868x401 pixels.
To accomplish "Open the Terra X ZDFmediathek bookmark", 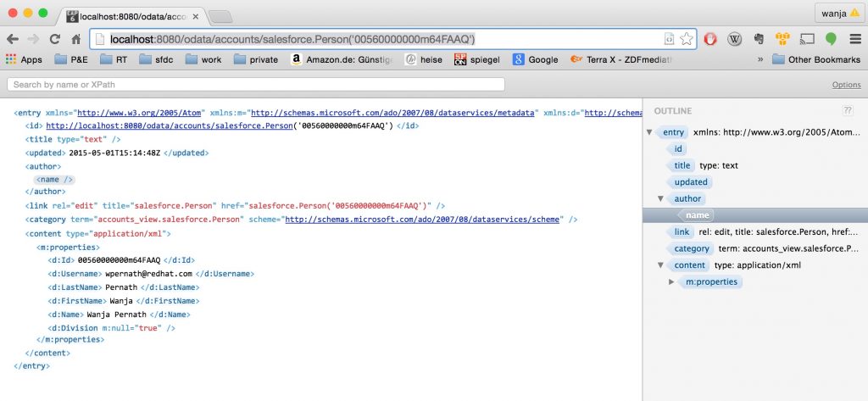I will click(x=621, y=59).
